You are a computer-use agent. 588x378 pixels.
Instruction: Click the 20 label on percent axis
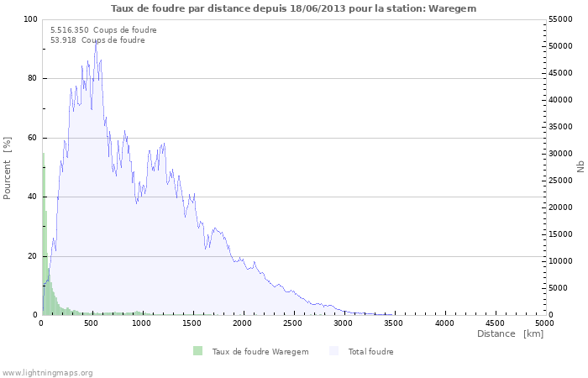point(33,256)
